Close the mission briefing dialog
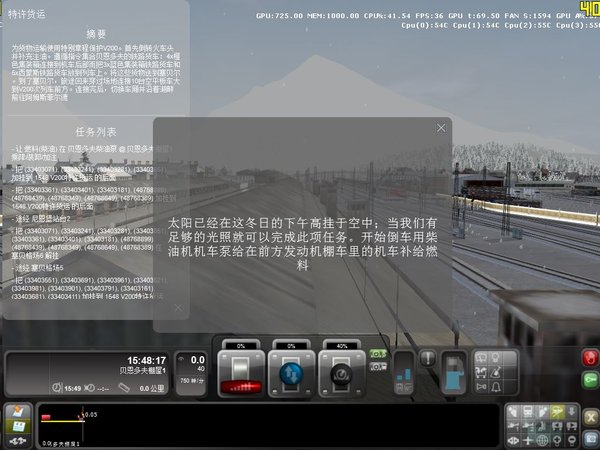Image resolution: width=600 pixels, height=450 pixels. [x=441, y=128]
